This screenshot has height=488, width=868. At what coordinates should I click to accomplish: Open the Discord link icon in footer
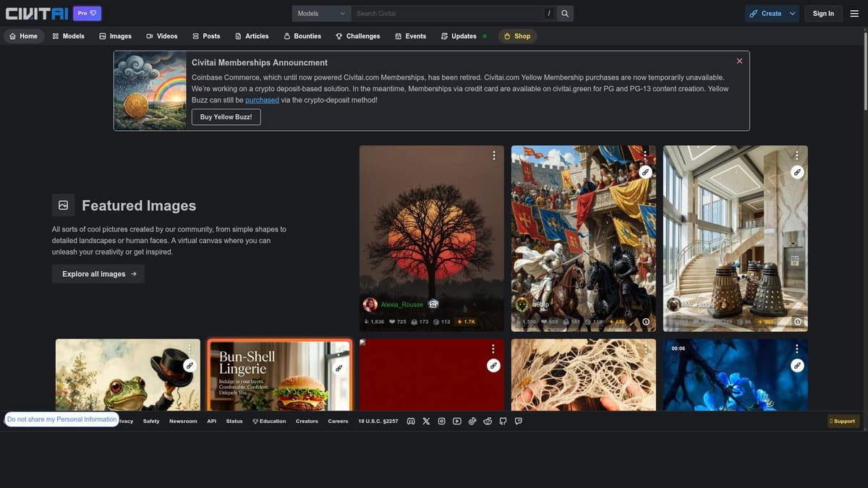(411, 421)
